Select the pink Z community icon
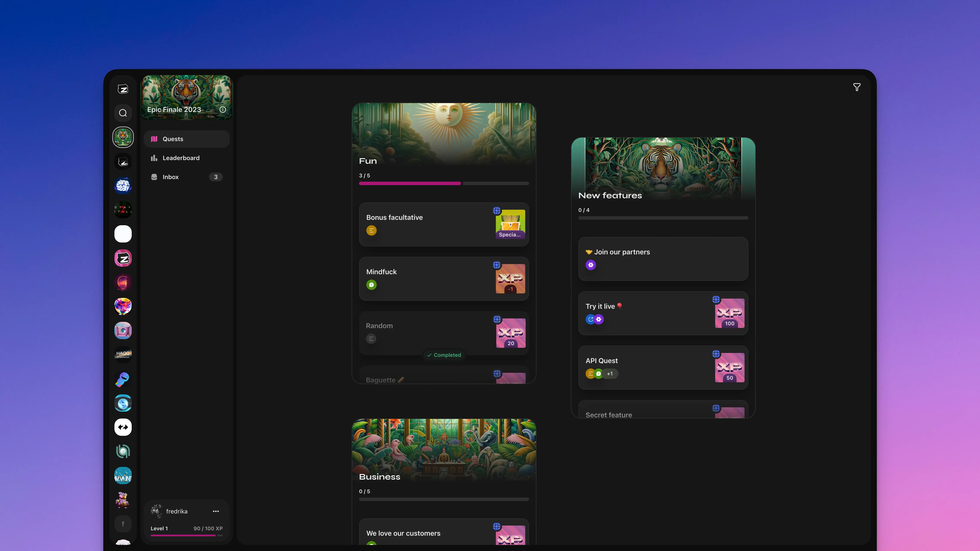This screenshot has height=551, width=980. click(123, 259)
